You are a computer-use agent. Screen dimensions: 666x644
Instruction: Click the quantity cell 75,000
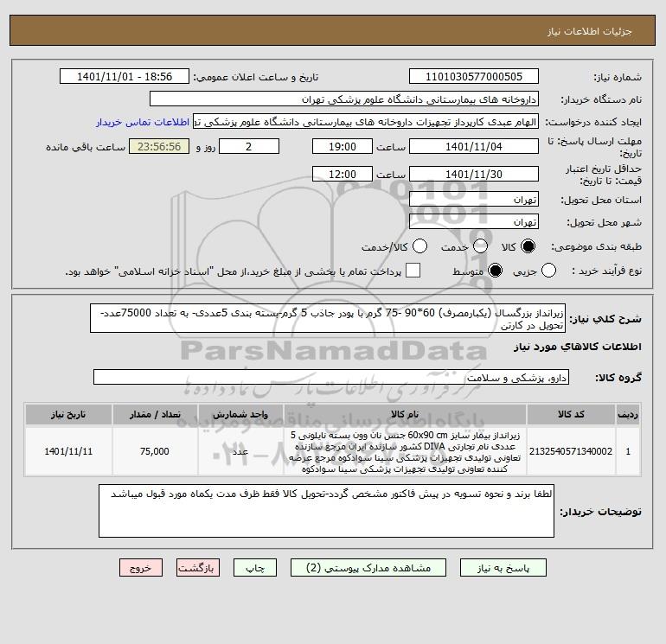click(x=155, y=451)
